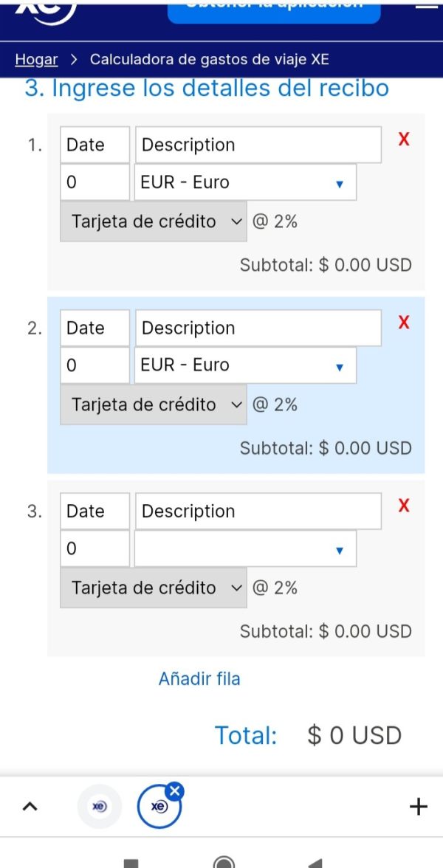The width and height of the screenshot is (443, 868).
Task: Go to Hogar breadcrumb link
Action: coord(37,59)
